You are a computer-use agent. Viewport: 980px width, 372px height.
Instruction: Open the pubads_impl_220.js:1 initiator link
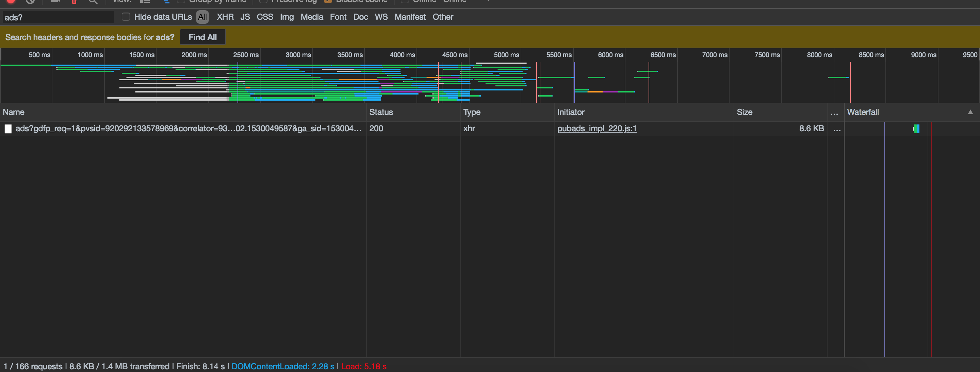click(597, 129)
